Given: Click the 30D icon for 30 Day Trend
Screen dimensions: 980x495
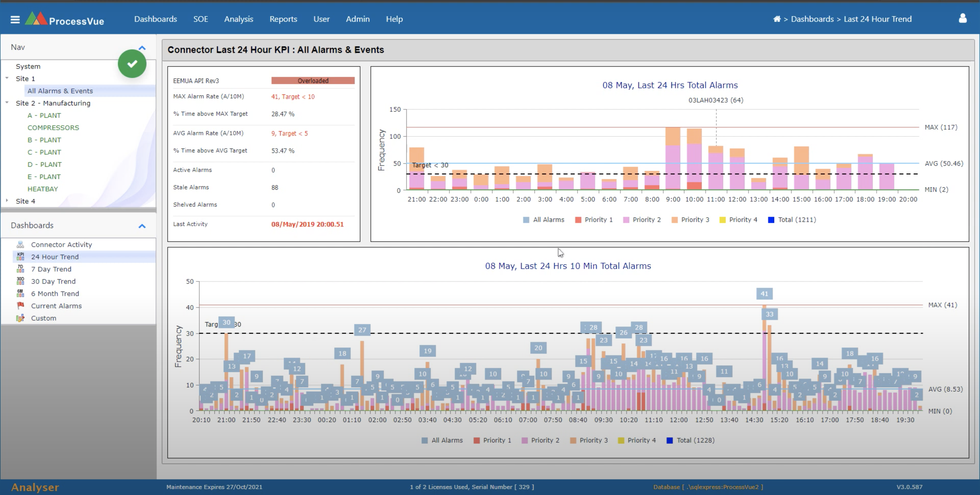Looking at the screenshot, I should tap(20, 281).
